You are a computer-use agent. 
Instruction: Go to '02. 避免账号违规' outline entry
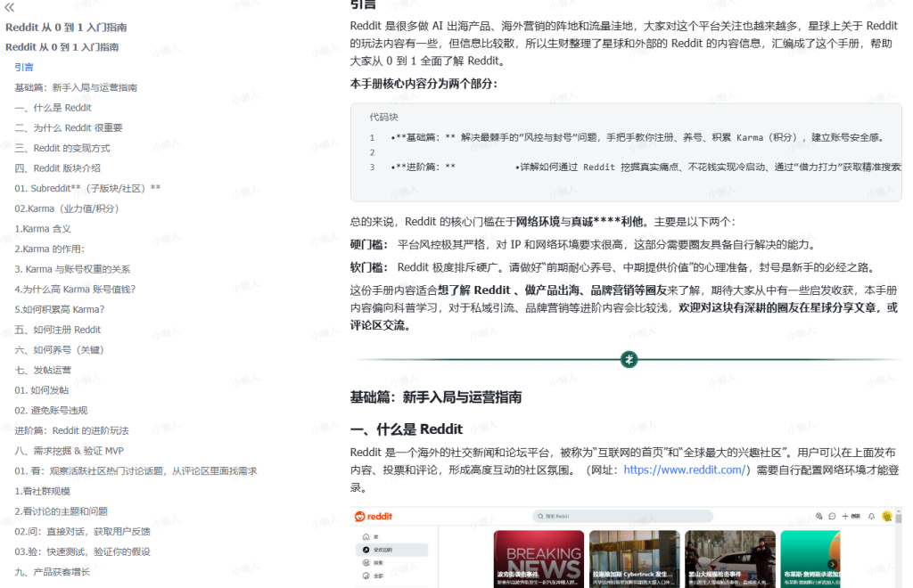51,411
